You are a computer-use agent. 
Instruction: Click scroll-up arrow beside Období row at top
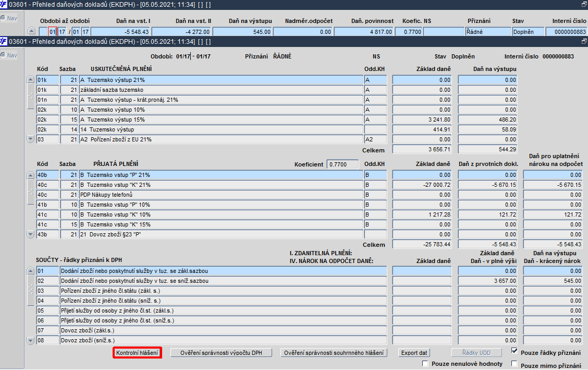tap(32, 31)
